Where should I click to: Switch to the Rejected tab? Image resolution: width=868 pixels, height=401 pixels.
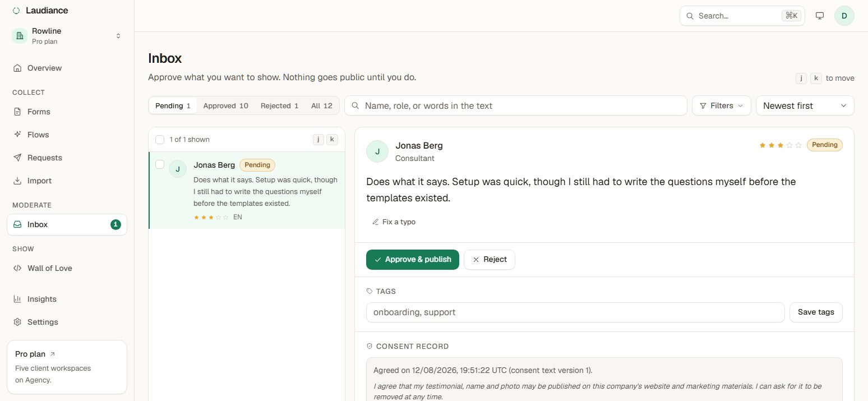(x=279, y=105)
